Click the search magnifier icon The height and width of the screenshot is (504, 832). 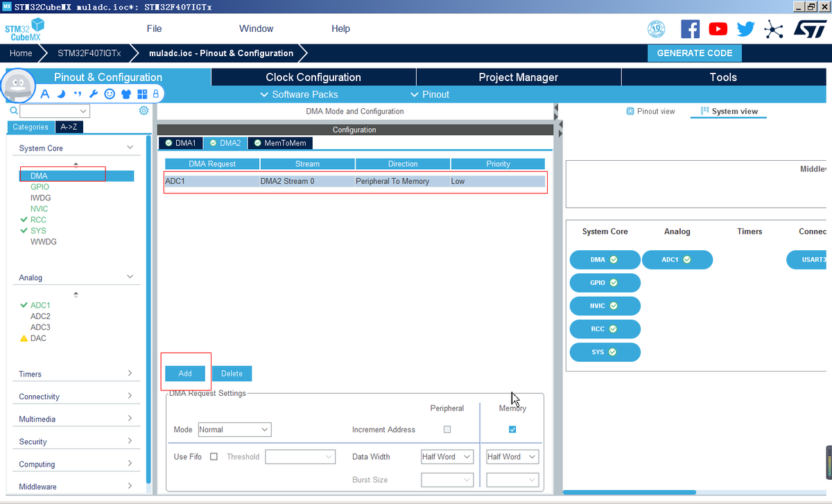tap(14, 110)
